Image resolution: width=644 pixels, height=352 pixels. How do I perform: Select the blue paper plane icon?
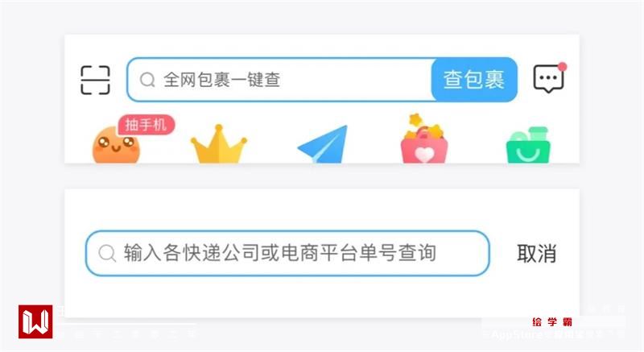pyautogui.click(x=323, y=144)
